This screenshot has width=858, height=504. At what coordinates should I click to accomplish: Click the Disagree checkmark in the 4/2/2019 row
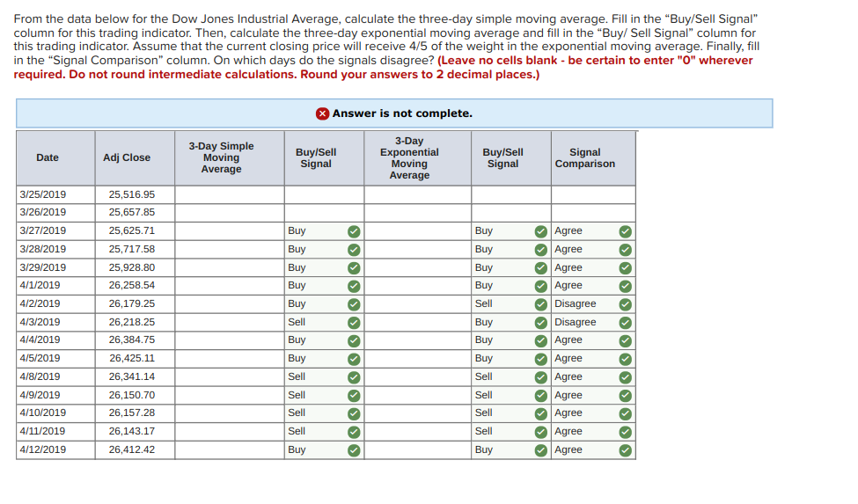pos(626,304)
